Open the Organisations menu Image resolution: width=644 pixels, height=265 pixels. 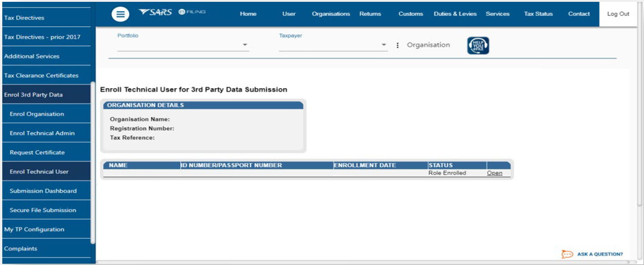click(x=331, y=14)
